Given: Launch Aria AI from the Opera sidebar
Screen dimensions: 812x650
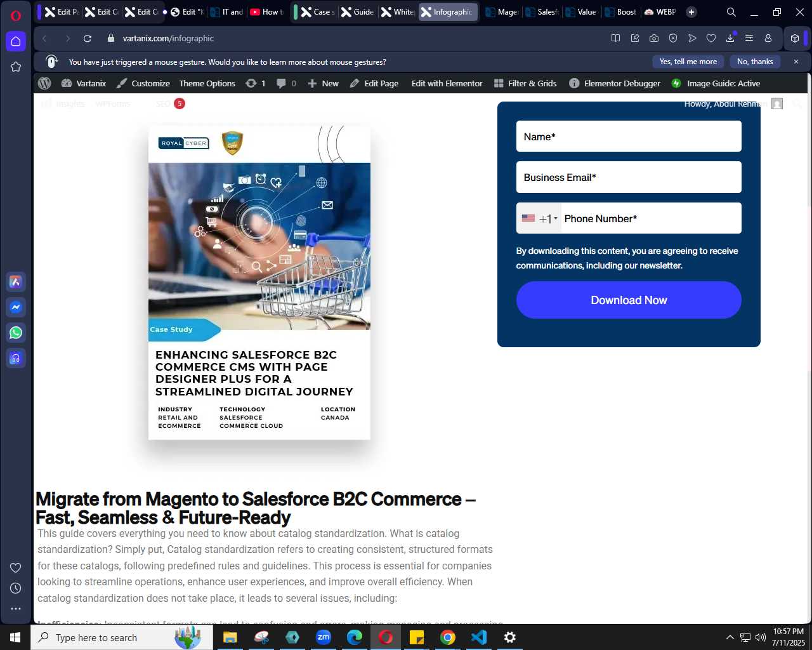Looking at the screenshot, I should click(16, 282).
